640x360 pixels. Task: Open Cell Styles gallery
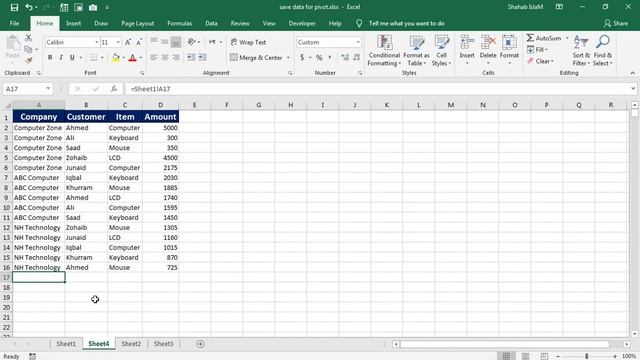[442, 50]
